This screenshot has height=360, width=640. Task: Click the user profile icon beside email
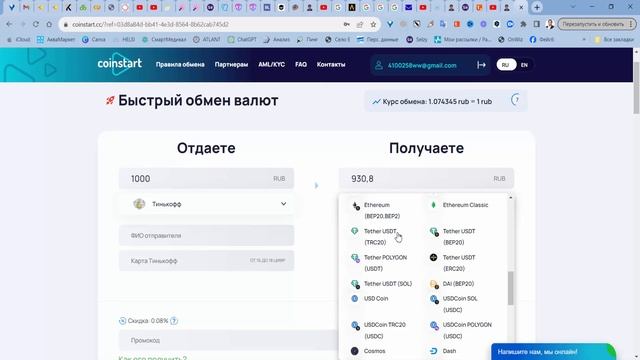379,65
